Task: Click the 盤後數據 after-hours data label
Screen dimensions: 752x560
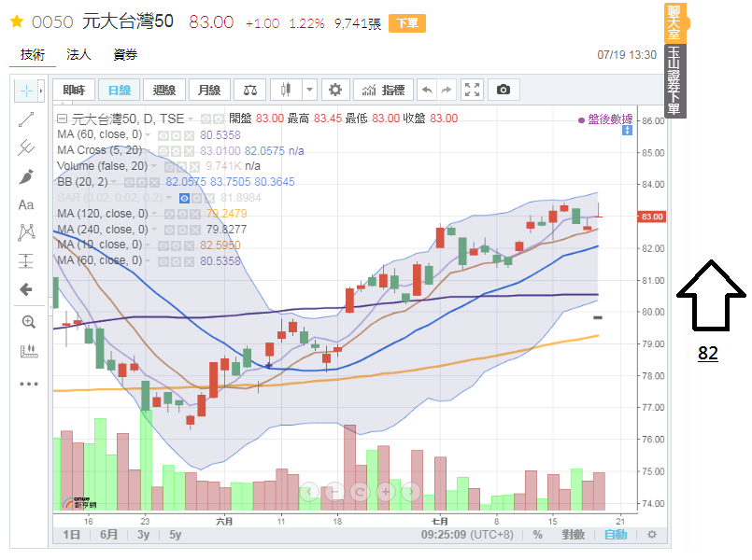Action: tap(610, 119)
